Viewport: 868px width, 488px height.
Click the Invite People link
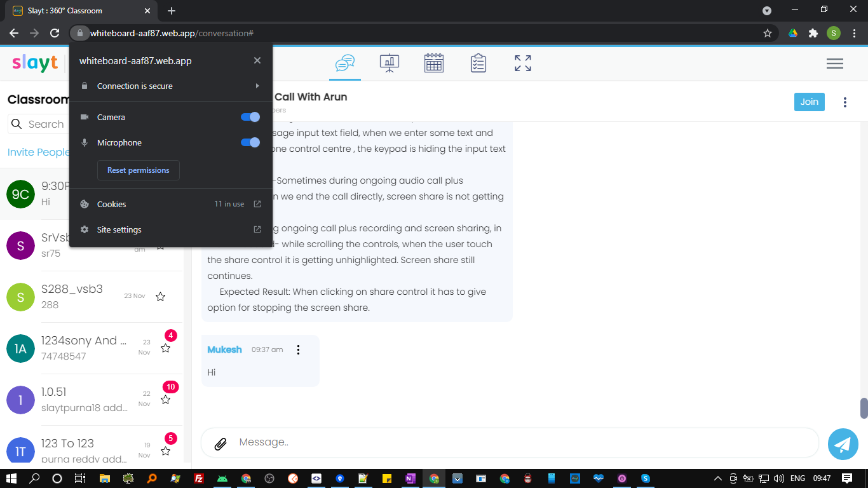click(x=38, y=152)
